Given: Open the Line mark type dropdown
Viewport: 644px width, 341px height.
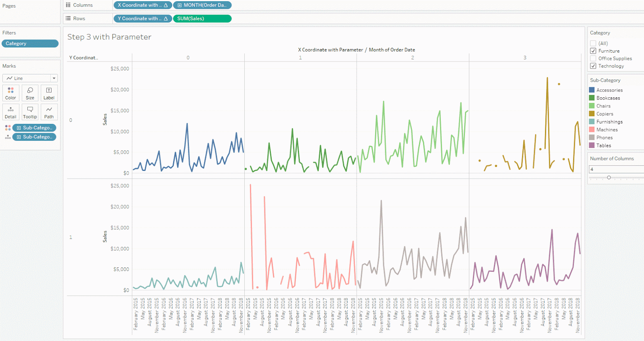Looking at the screenshot, I should (x=30, y=78).
